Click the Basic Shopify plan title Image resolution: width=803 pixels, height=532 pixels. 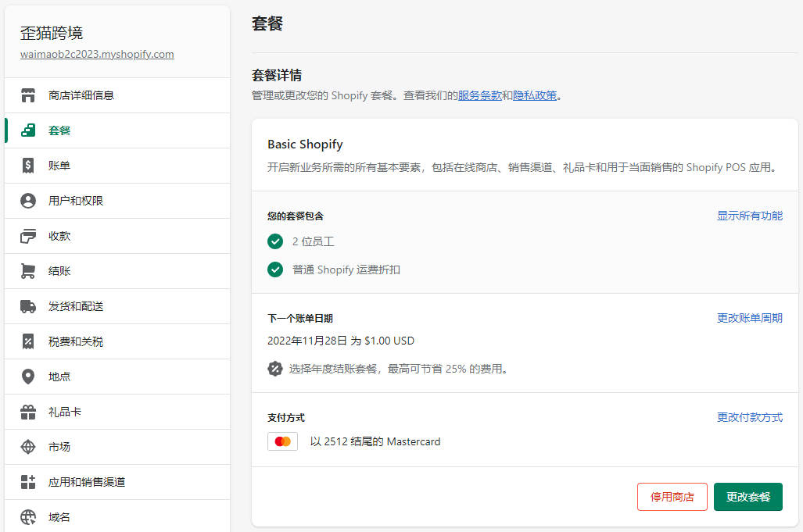(x=305, y=145)
